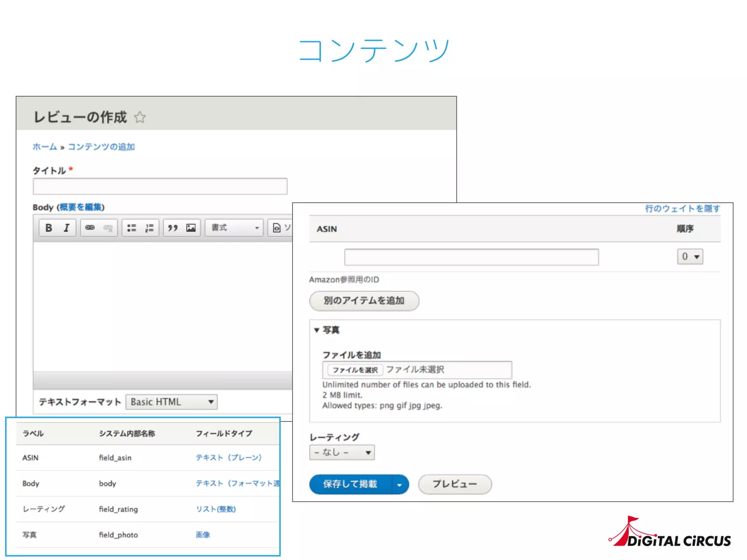The image size is (747, 560).
Task: Click the 別のアイテムを追加 button
Action: [x=364, y=301]
